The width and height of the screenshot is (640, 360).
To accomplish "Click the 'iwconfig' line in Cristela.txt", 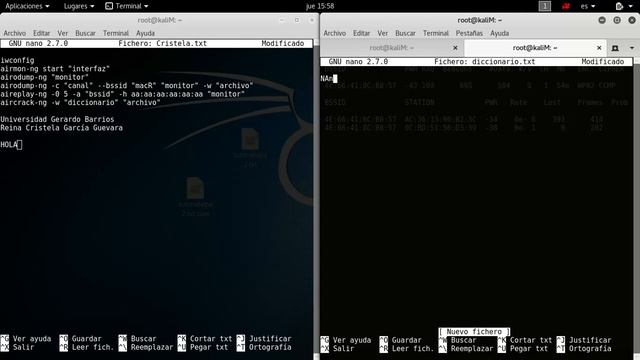I will [x=17, y=60].
